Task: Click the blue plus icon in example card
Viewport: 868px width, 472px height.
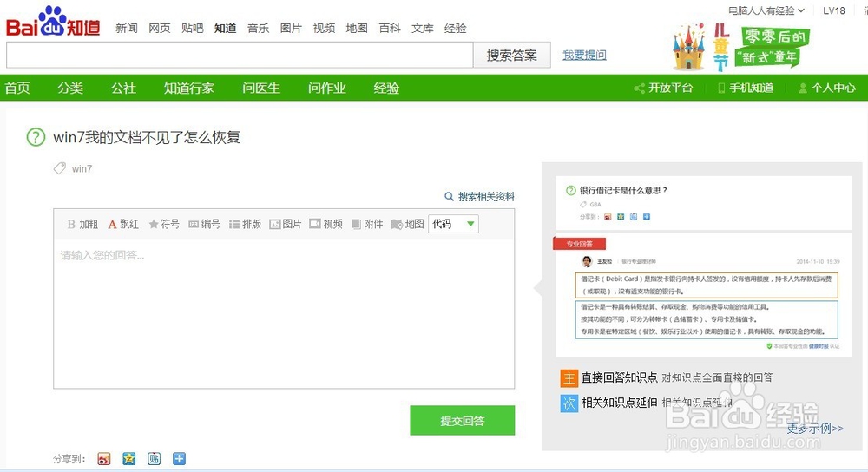Action: click(647, 217)
